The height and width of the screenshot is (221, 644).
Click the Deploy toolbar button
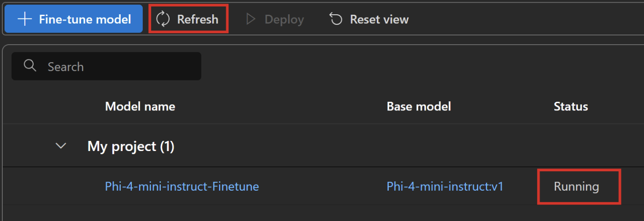(x=275, y=19)
